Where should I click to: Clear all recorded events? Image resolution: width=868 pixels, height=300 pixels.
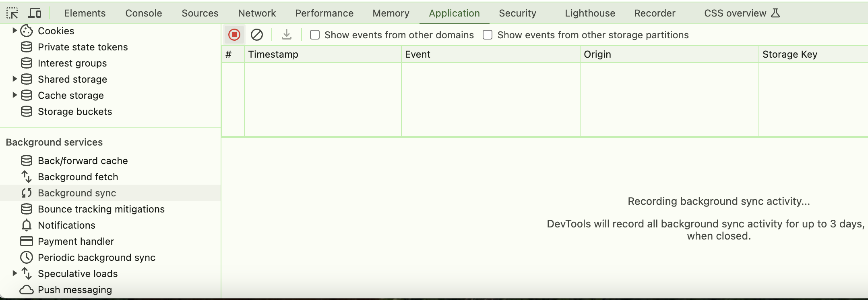click(257, 35)
